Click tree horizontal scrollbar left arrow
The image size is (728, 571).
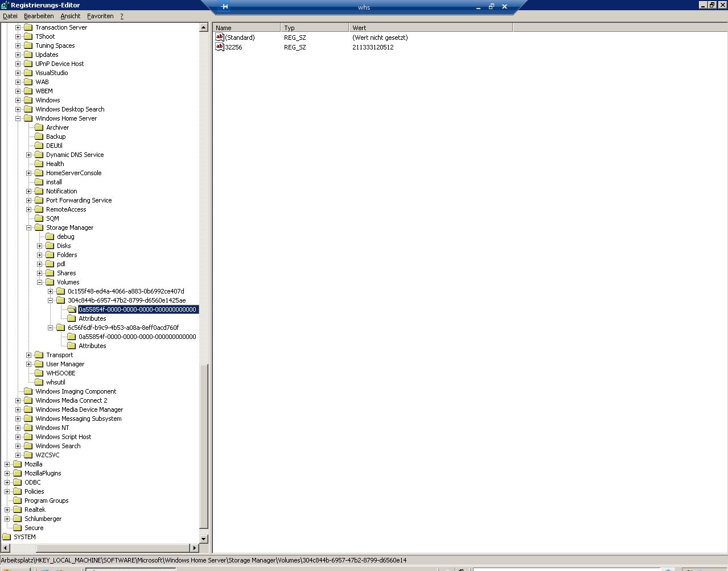[x=5, y=548]
